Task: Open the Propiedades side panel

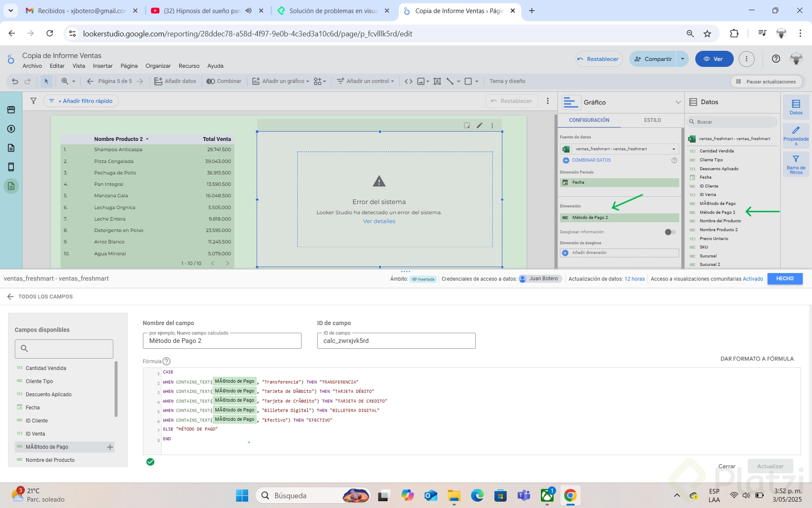Action: click(x=796, y=135)
